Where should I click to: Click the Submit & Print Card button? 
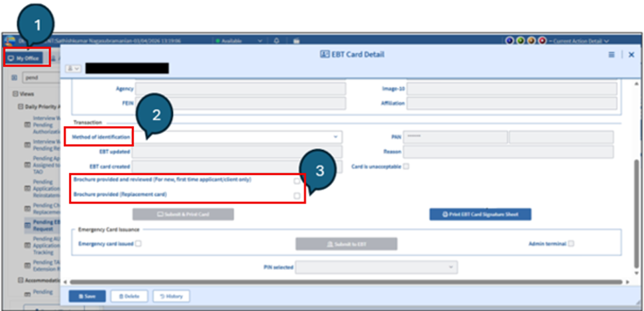click(x=183, y=214)
